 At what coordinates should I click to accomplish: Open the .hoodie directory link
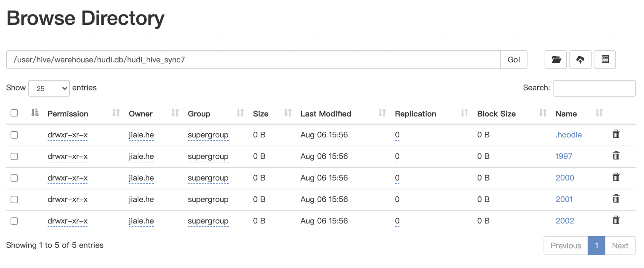tap(568, 135)
